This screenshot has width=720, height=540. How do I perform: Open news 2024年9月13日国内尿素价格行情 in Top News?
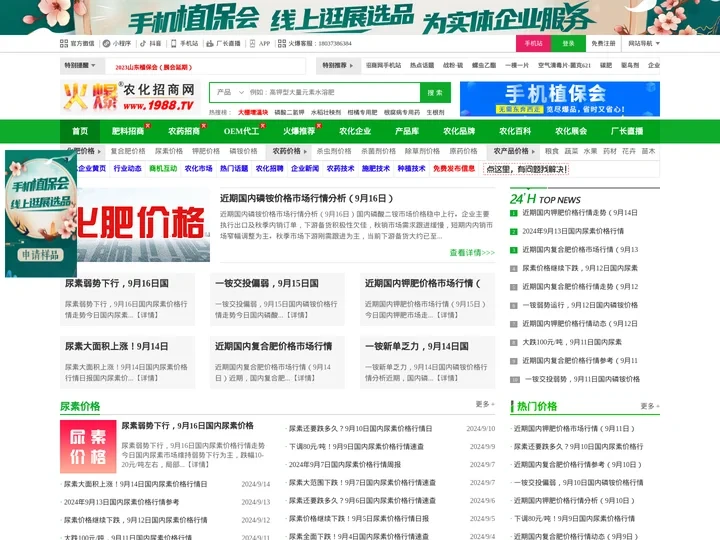point(573,231)
